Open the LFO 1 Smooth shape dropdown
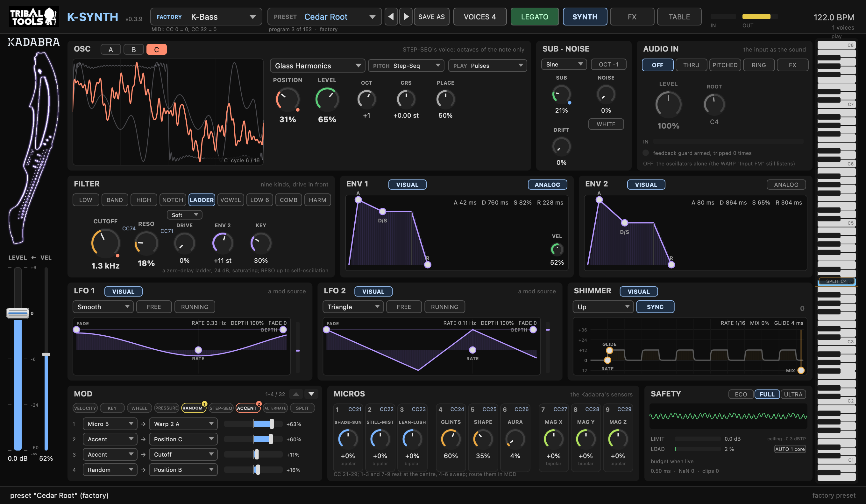Screen dimensions: 866x504 103,307
